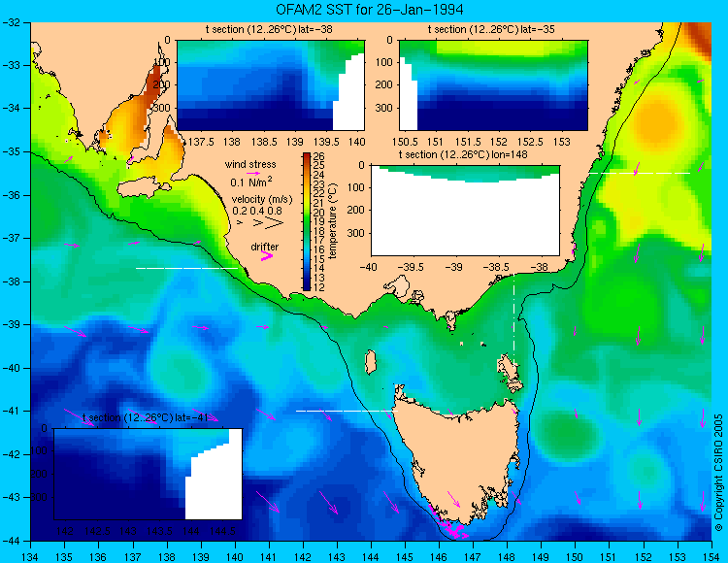Click the '147' label on the longitude axis
728x563 pixels.
[473, 557]
